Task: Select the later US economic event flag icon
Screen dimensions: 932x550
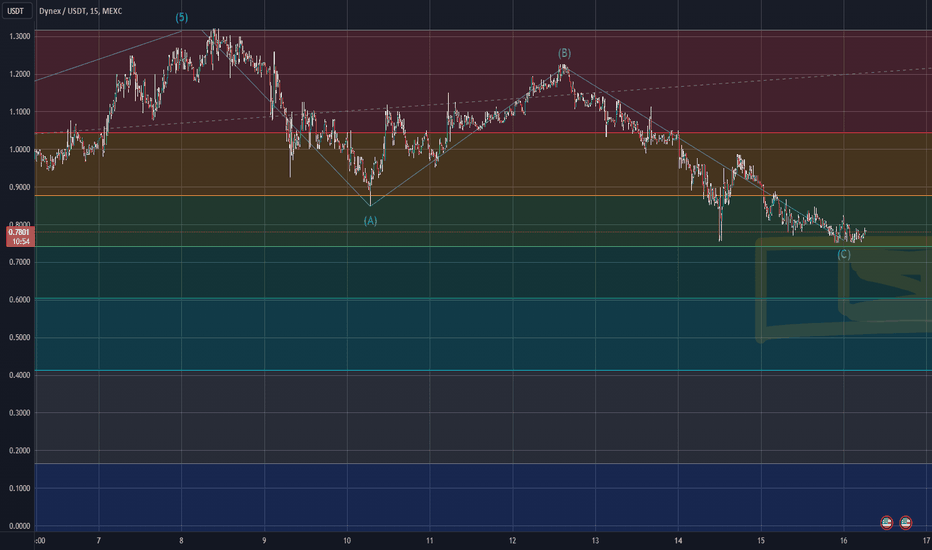Action: click(x=905, y=523)
